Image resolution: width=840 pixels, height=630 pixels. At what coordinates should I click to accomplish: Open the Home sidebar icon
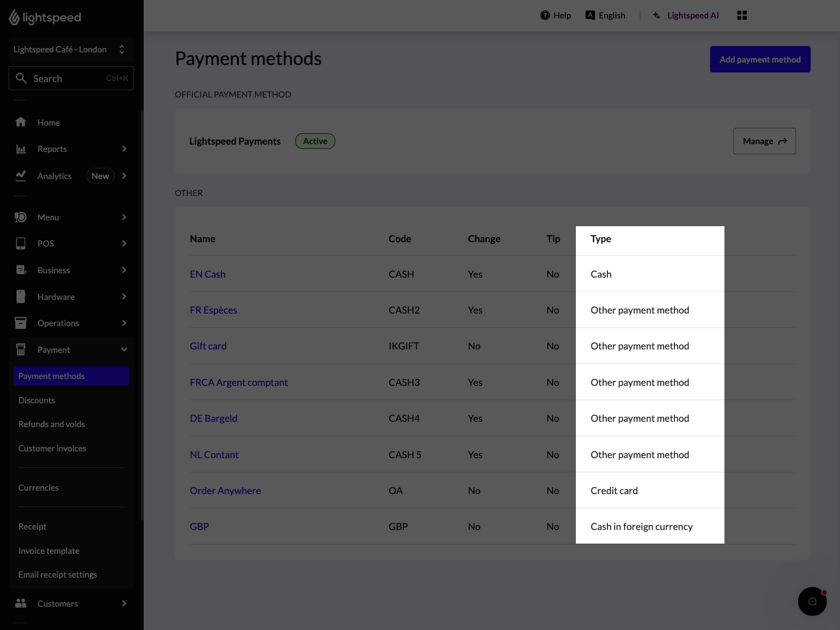[x=20, y=122]
